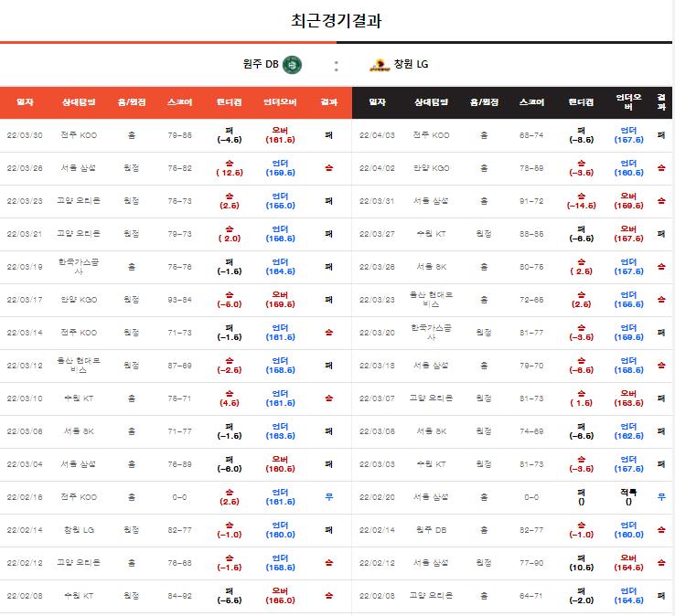The height and width of the screenshot is (616, 675).
Task: Click date 22/03/03 in 창원 LG table
Action: pyautogui.click(x=377, y=464)
